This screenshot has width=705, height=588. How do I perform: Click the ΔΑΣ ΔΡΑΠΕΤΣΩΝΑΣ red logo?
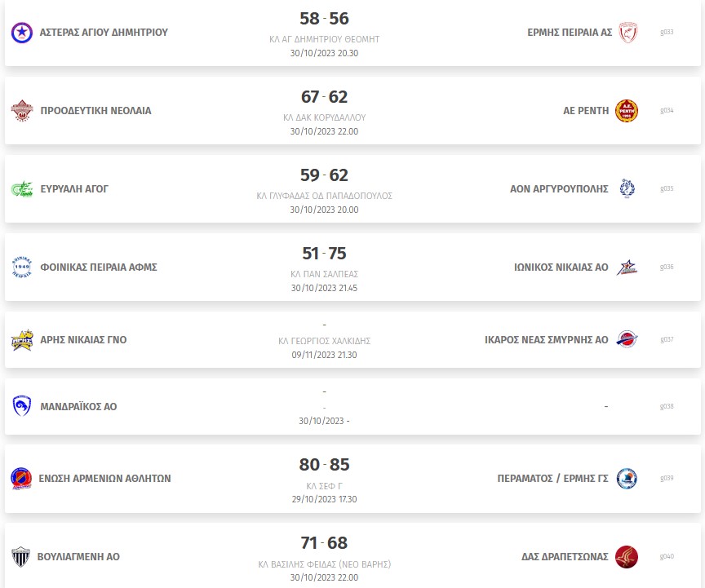627,556
